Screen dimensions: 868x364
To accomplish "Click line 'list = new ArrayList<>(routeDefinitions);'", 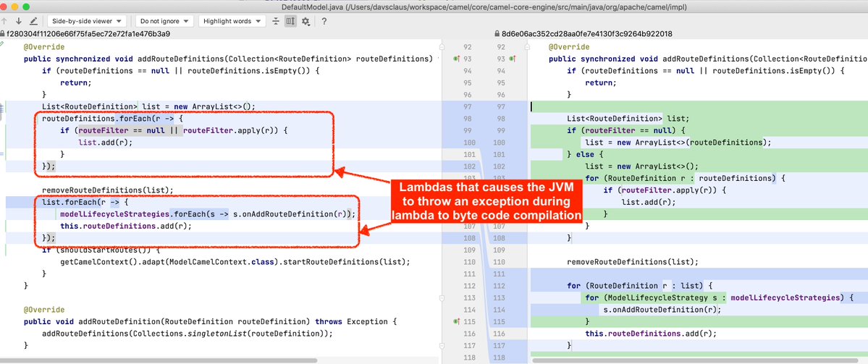I will [x=678, y=142].
